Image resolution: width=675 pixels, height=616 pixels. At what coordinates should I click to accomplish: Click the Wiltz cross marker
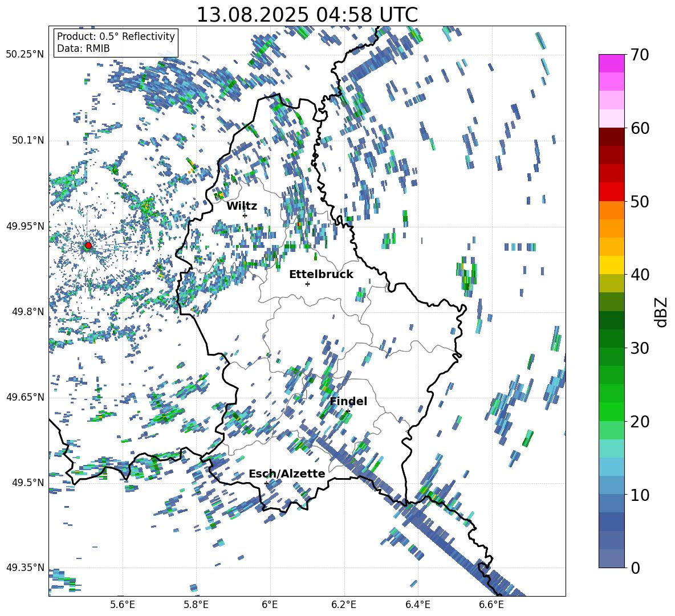(245, 215)
